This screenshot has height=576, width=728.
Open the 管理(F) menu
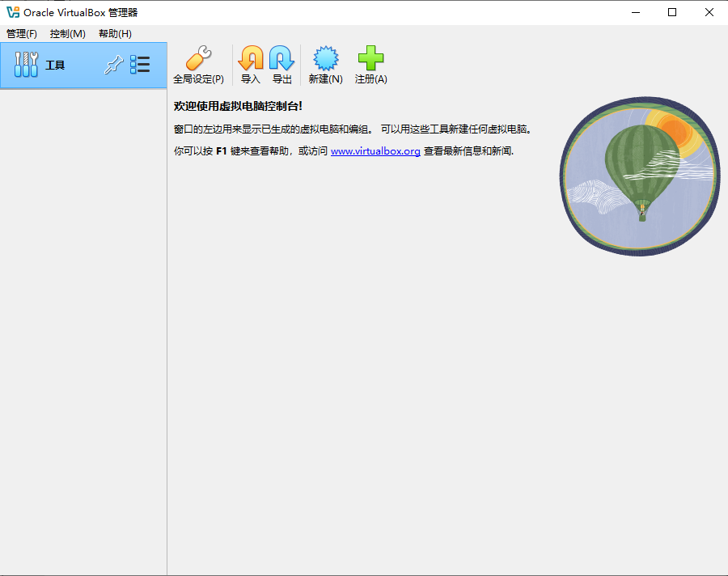click(22, 33)
